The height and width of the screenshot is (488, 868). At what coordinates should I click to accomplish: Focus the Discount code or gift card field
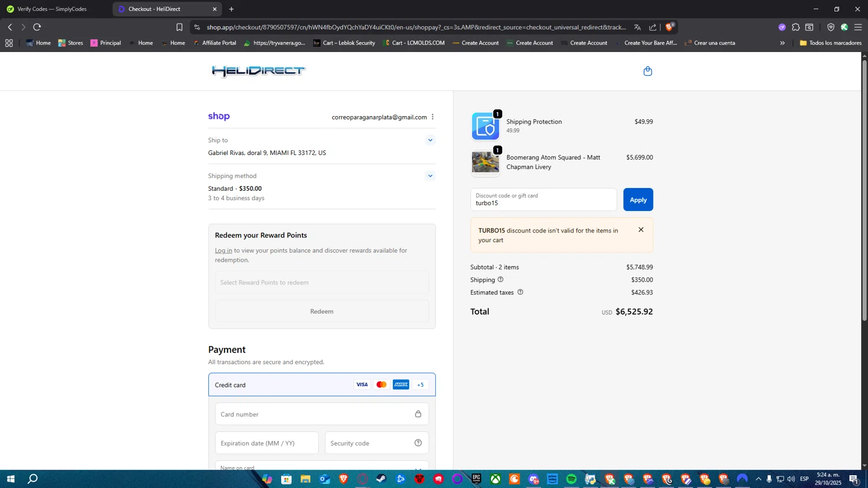point(543,199)
